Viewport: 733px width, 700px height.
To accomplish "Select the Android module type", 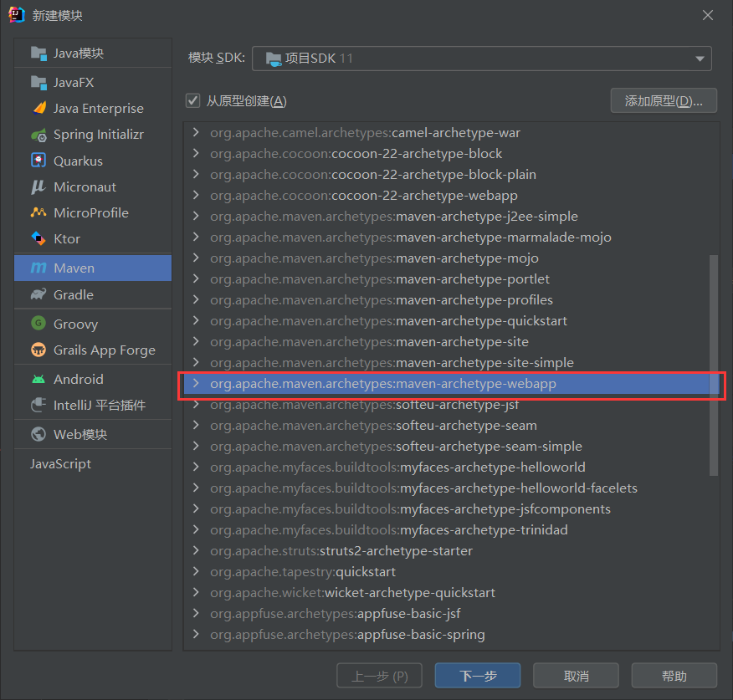I will coord(93,379).
